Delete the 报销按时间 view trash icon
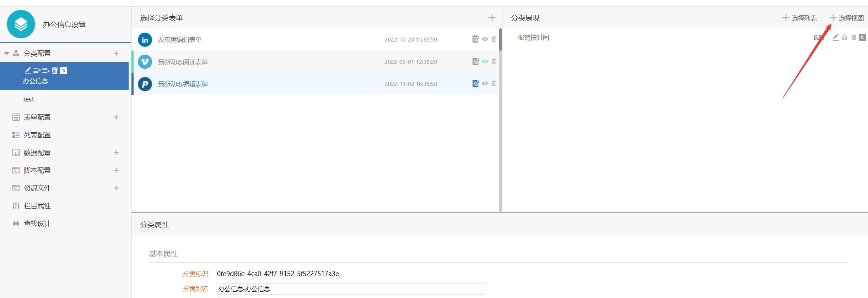Screen dimensions: 868x298 point(854,37)
